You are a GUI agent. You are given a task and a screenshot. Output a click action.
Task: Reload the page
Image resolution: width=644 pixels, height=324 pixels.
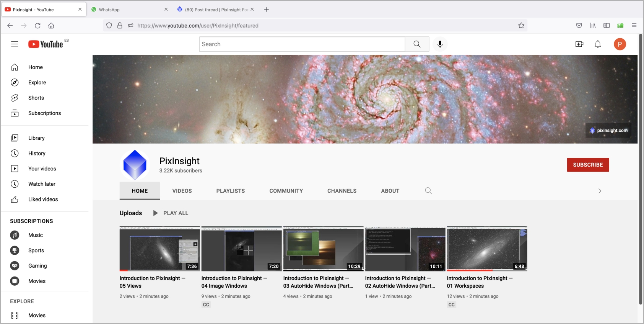point(37,26)
